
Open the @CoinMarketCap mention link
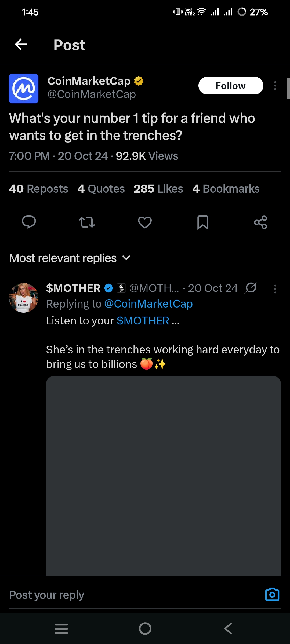148,304
